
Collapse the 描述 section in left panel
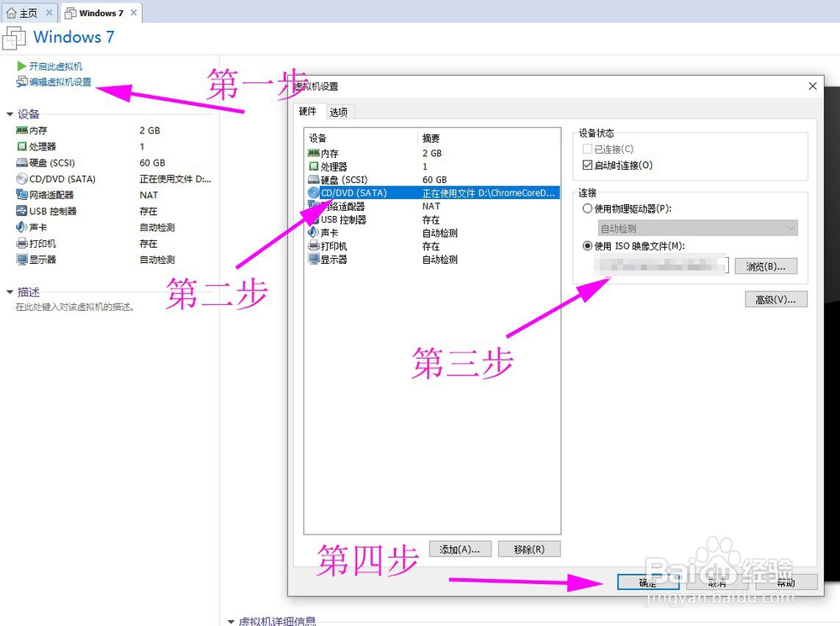tap(9, 292)
